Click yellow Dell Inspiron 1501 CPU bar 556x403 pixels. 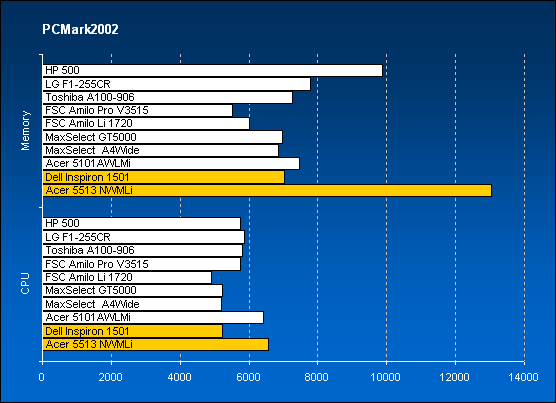tap(133, 331)
